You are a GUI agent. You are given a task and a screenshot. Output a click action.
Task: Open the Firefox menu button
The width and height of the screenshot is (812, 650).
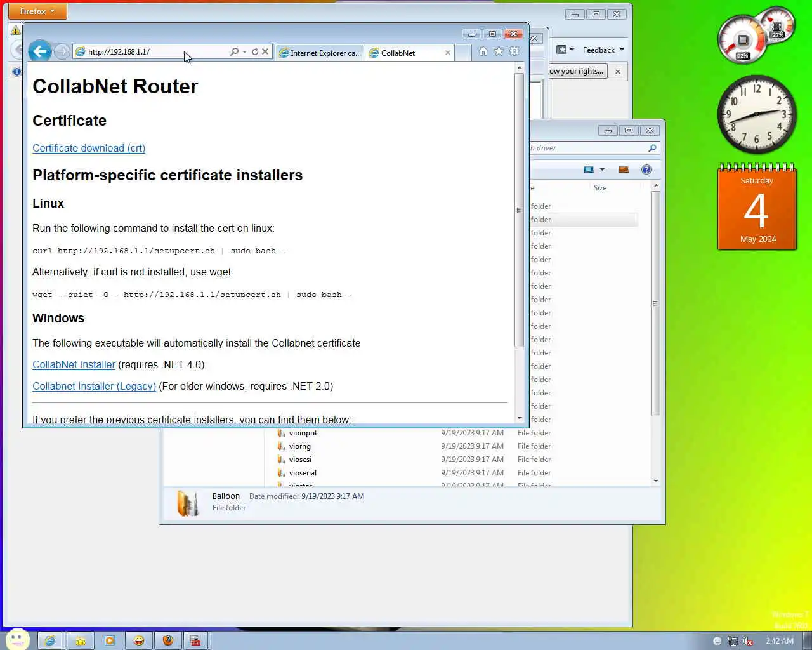(37, 11)
